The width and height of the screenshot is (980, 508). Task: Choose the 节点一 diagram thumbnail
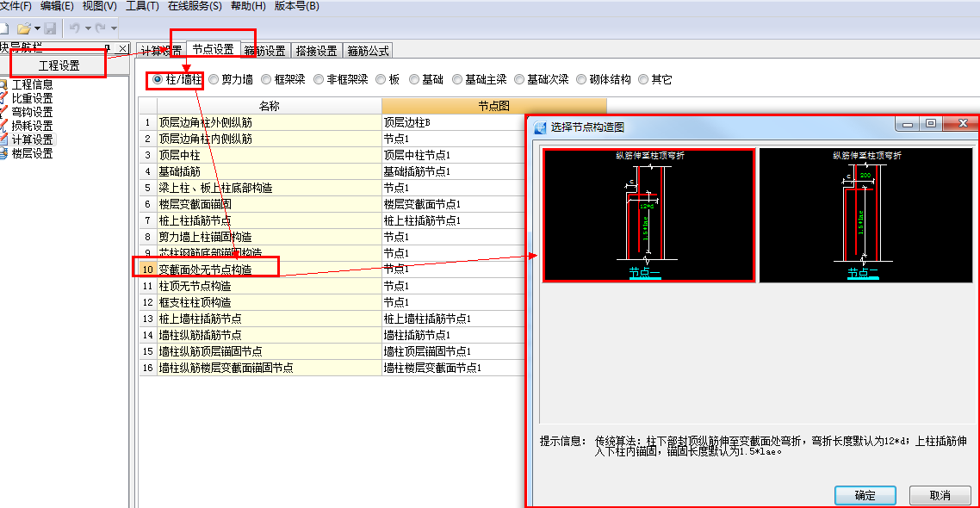648,215
